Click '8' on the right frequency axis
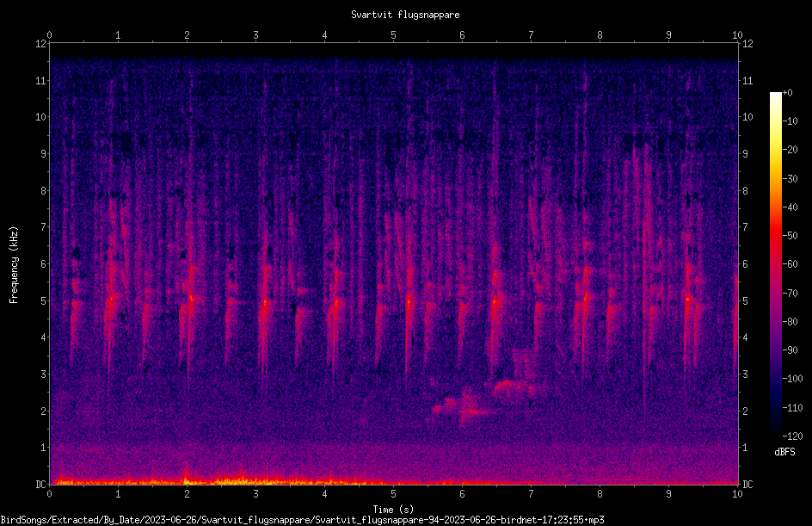The height and width of the screenshot is (526, 812). (x=745, y=191)
